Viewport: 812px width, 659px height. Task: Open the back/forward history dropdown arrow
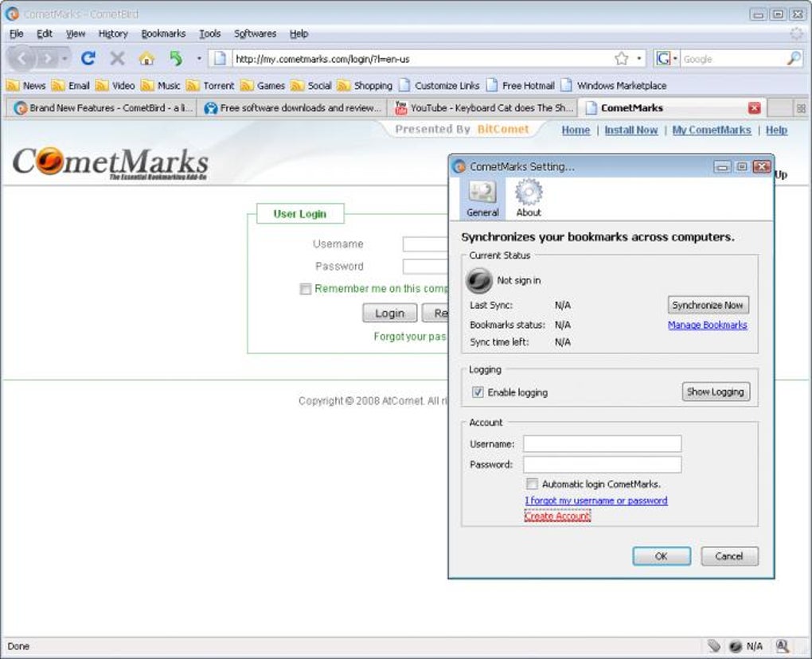coord(64,58)
